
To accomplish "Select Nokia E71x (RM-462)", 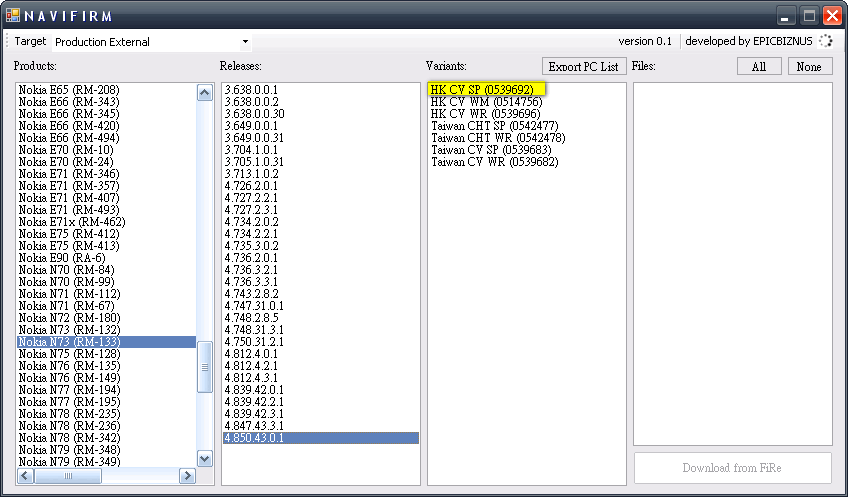I will click(x=72, y=222).
